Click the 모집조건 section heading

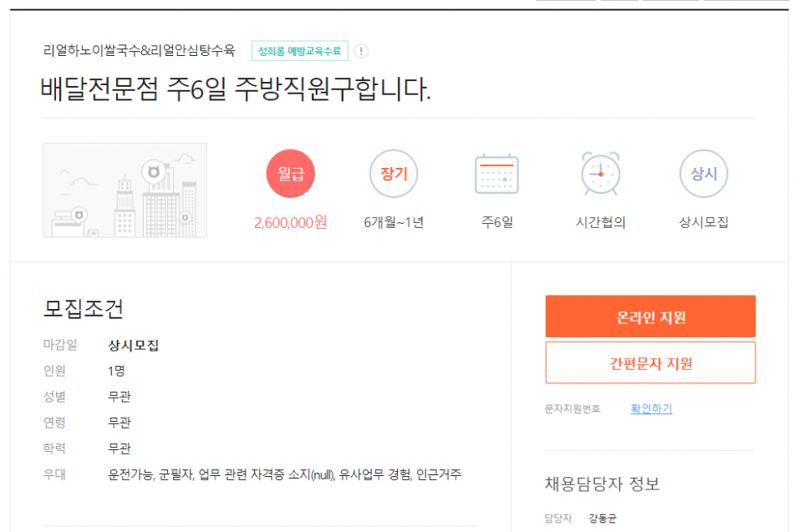(x=84, y=308)
